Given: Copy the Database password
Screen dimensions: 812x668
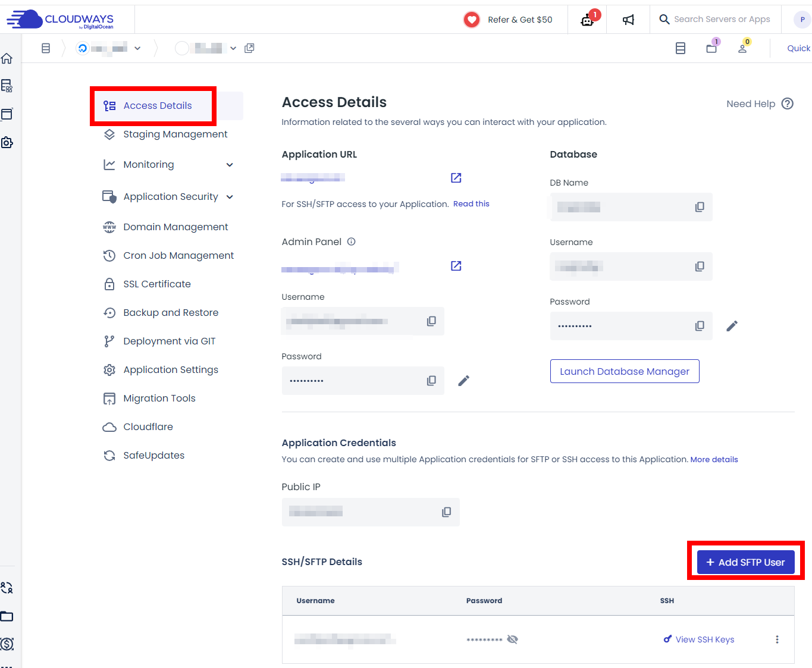Looking at the screenshot, I should pyautogui.click(x=700, y=326).
